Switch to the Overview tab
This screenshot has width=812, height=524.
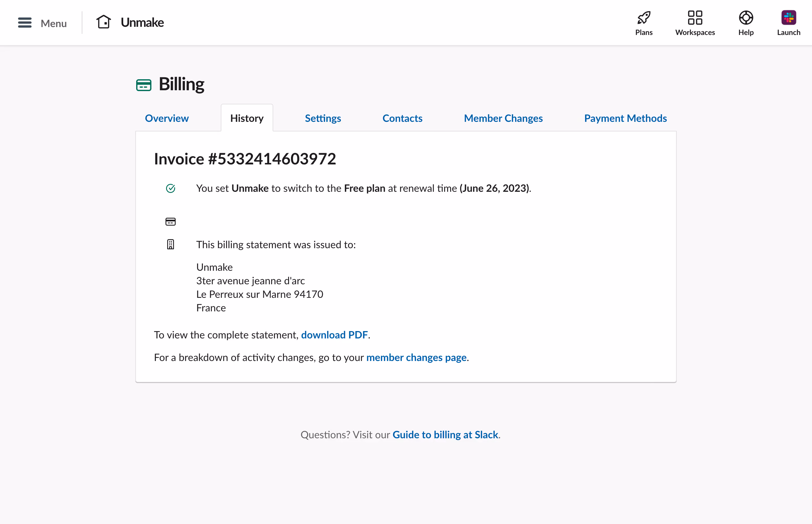tap(167, 118)
